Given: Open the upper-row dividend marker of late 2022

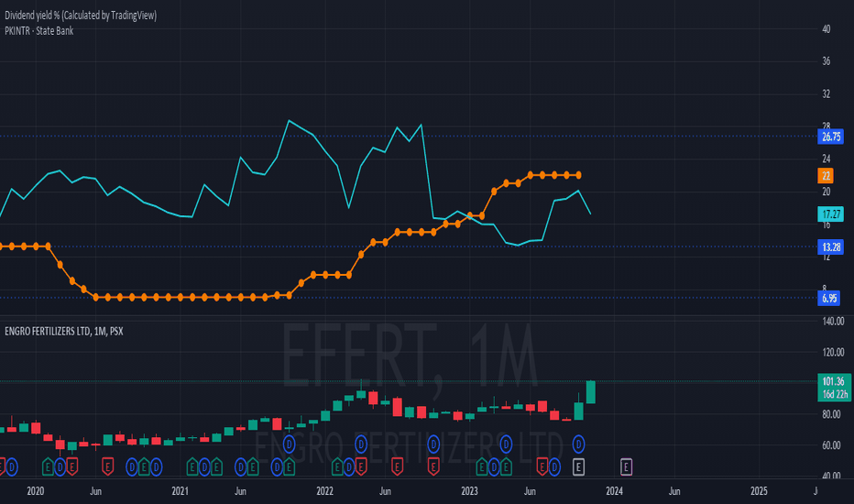Looking at the screenshot, I should coord(433,444).
